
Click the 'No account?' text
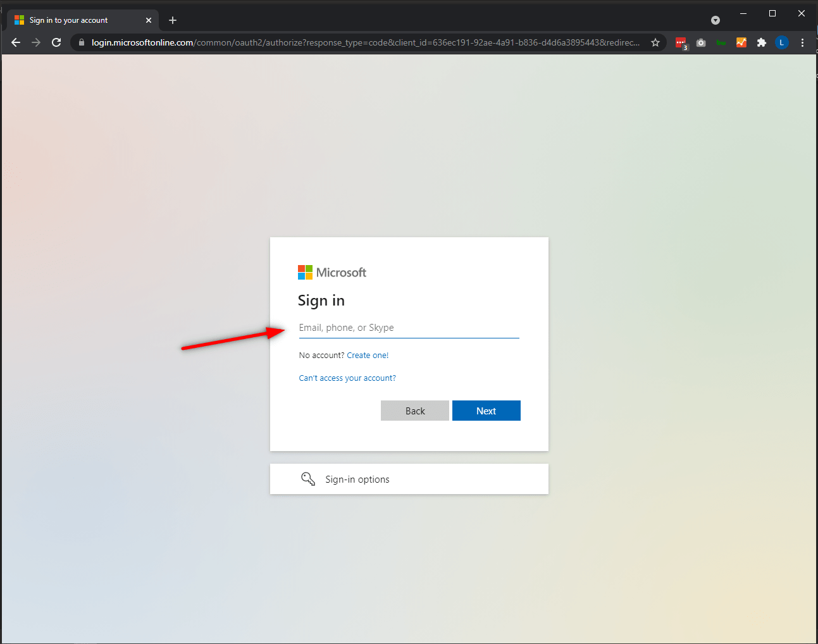coord(321,356)
